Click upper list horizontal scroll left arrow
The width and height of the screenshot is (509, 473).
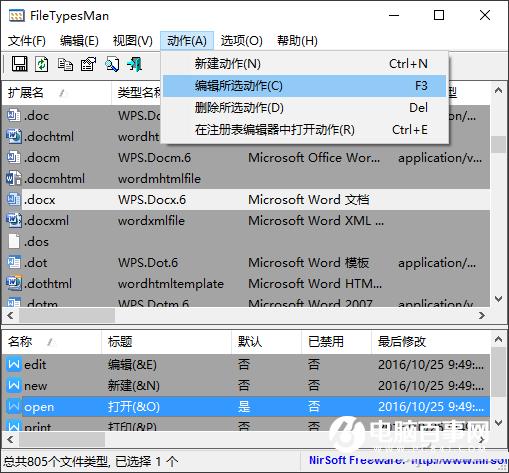pos(10,315)
